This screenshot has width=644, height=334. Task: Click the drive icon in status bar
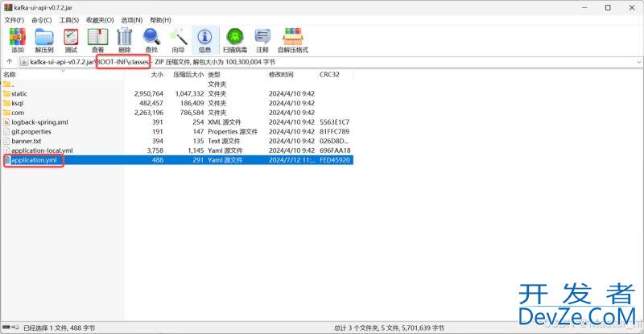tap(6, 328)
